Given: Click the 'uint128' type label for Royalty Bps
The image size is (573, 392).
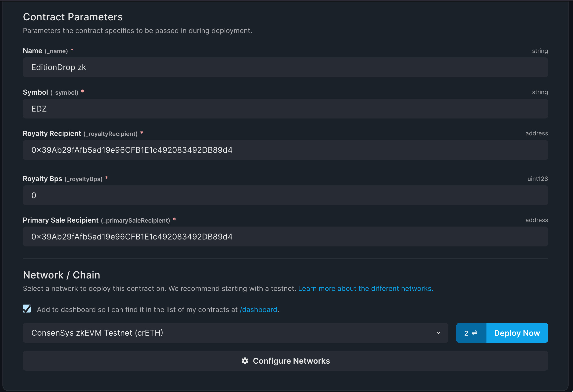Looking at the screenshot, I should pyautogui.click(x=537, y=179).
